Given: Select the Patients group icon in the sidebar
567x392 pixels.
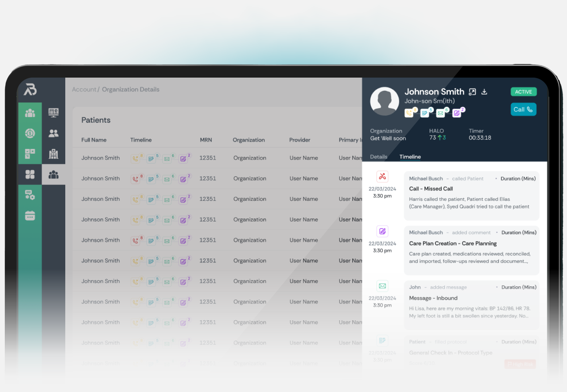Looking at the screenshot, I should (54, 175).
